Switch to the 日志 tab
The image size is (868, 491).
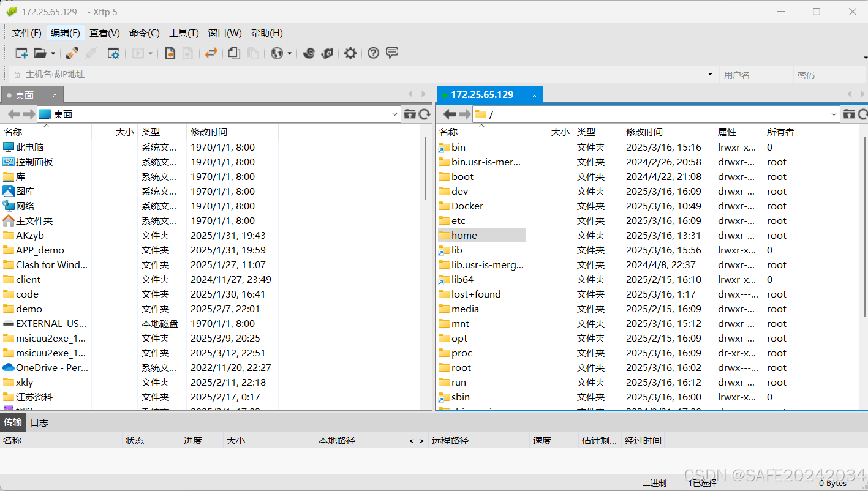coord(39,422)
